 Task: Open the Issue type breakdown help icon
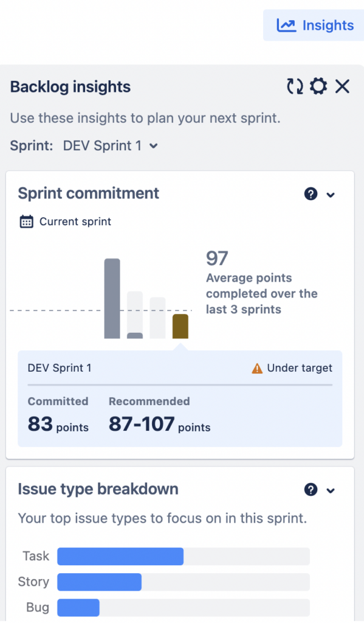311,489
